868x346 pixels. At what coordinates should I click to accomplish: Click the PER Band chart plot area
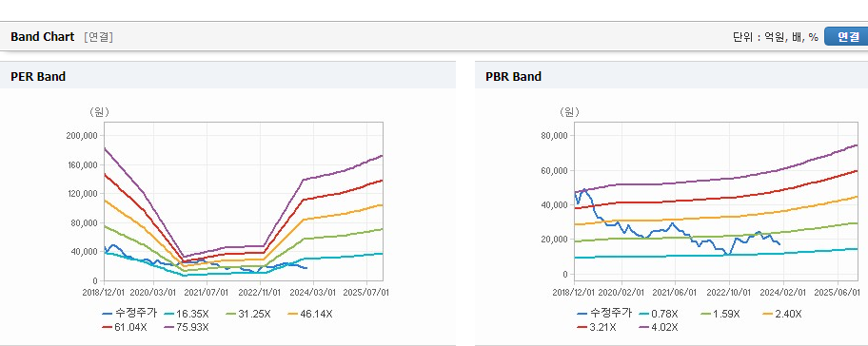coord(244,202)
